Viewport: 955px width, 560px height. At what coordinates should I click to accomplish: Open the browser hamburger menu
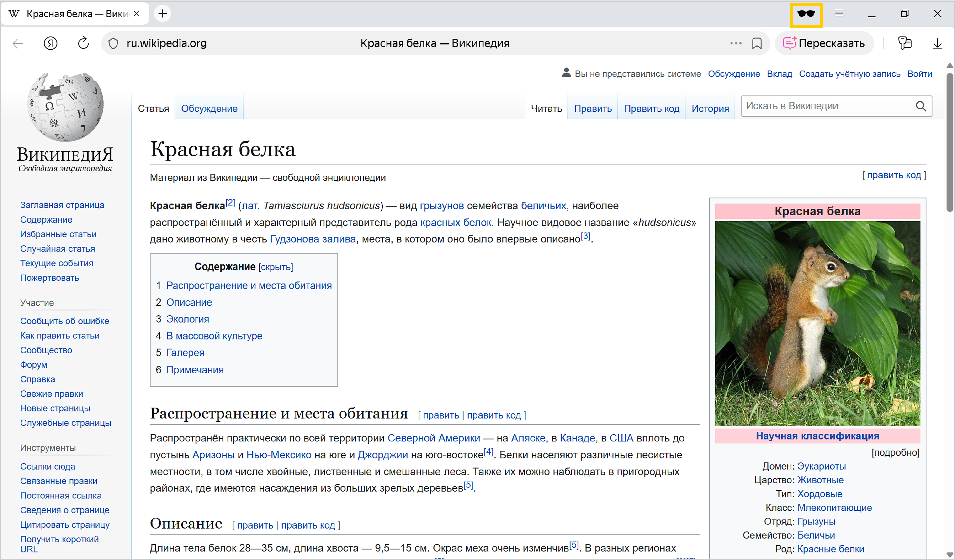coord(839,14)
